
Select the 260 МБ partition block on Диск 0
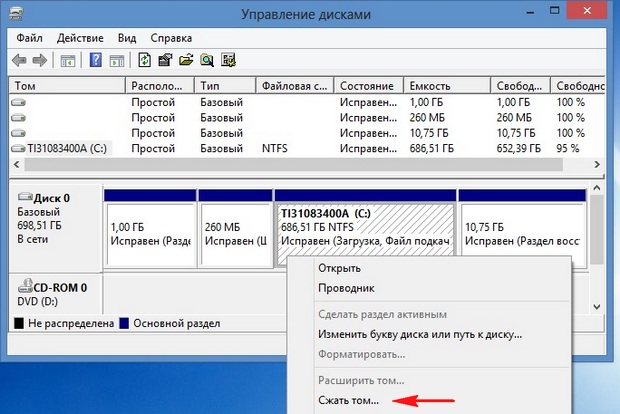(x=235, y=229)
